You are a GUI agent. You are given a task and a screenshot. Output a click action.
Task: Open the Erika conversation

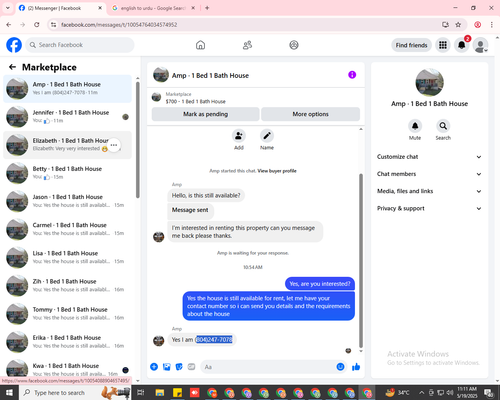[x=67, y=342]
